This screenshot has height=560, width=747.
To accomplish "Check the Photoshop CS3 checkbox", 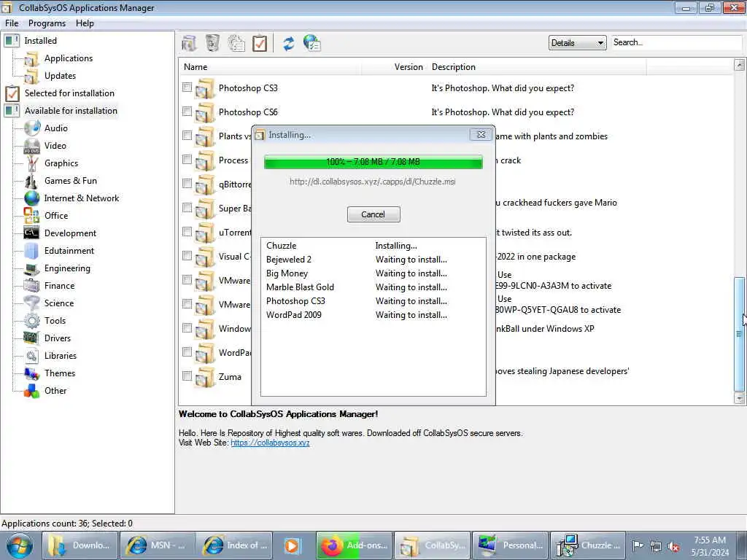I will (187, 87).
